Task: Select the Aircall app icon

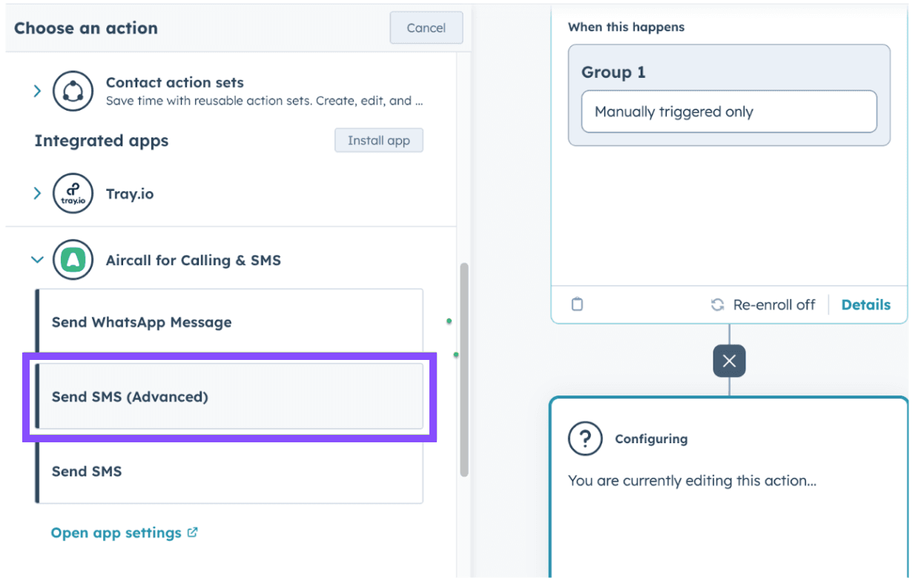Action: point(72,260)
